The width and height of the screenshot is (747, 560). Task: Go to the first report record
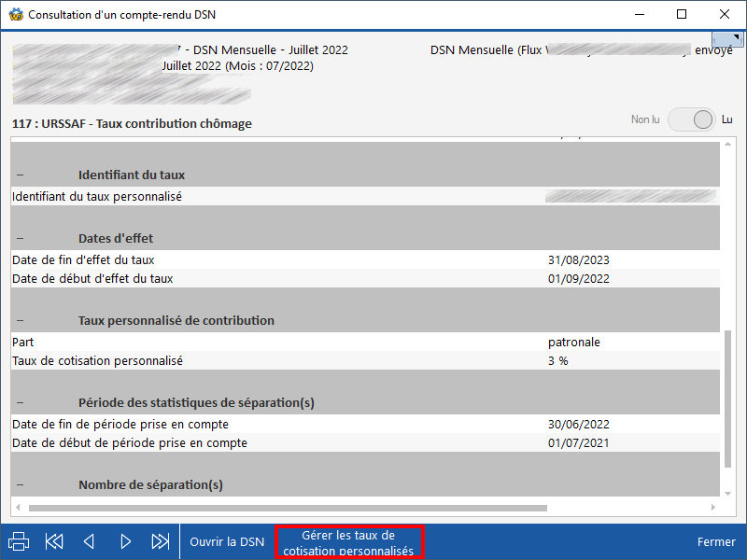[54, 541]
